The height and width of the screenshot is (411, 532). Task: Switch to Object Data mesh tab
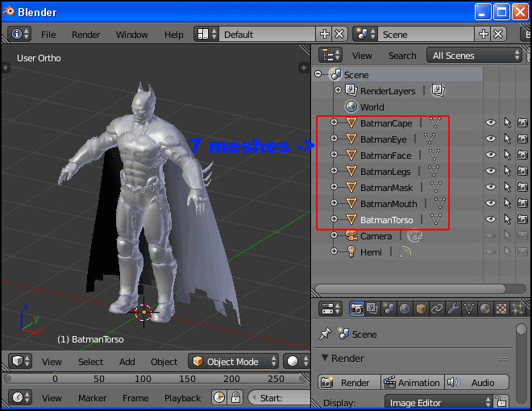click(x=469, y=309)
